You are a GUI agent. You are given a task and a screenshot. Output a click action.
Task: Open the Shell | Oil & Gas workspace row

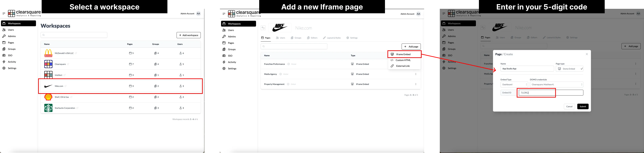pyautogui.click(x=120, y=97)
